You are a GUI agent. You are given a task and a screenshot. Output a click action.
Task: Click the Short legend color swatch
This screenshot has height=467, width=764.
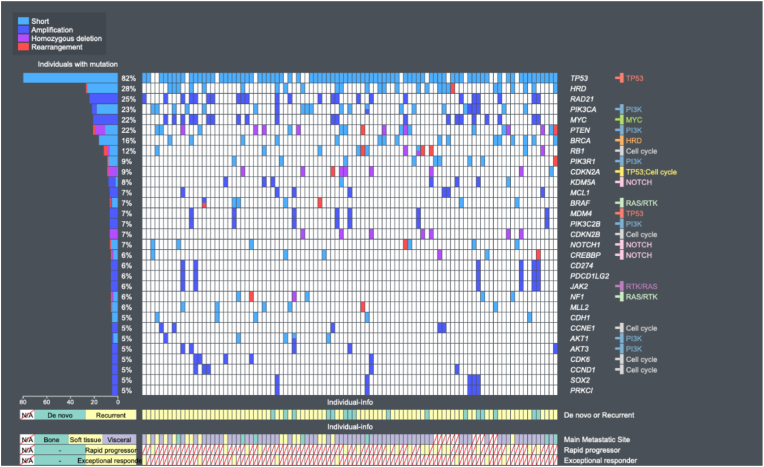tap(23, 21)
